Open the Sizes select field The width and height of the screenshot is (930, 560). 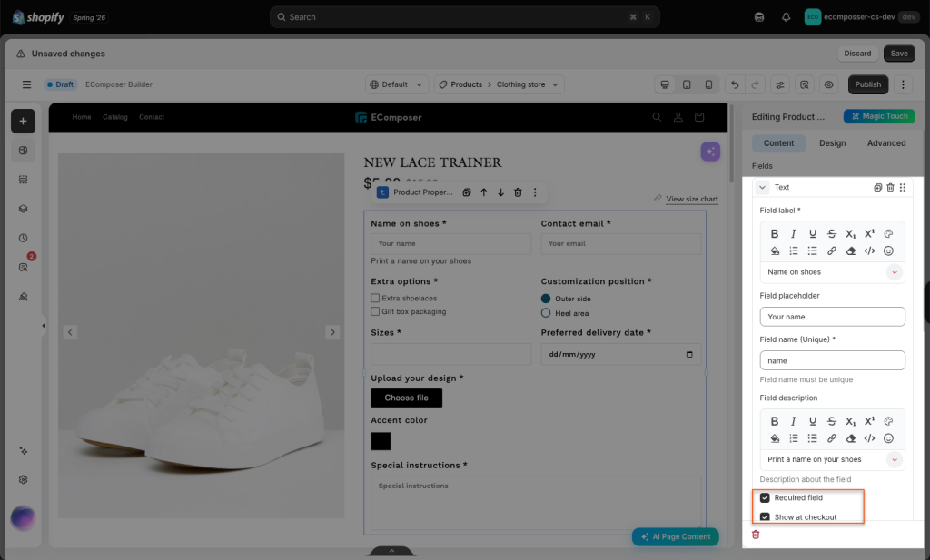pyautogui.click(x=450, y=354)
